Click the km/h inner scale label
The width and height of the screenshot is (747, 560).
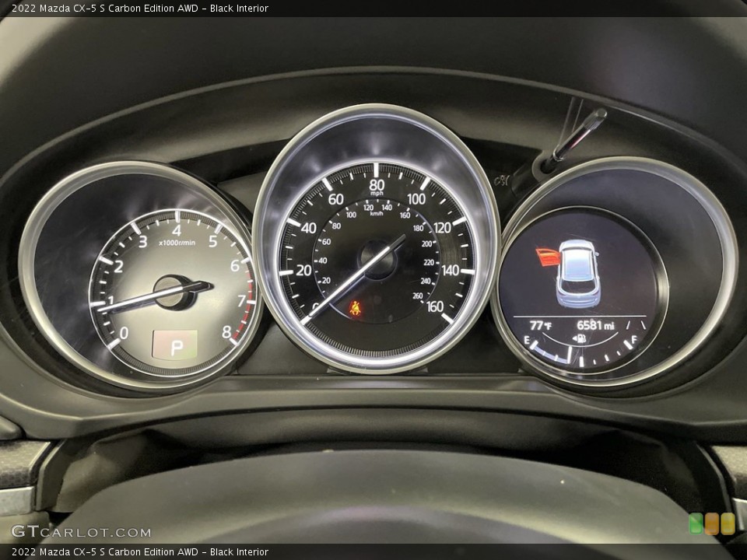[x=377, y=213]
